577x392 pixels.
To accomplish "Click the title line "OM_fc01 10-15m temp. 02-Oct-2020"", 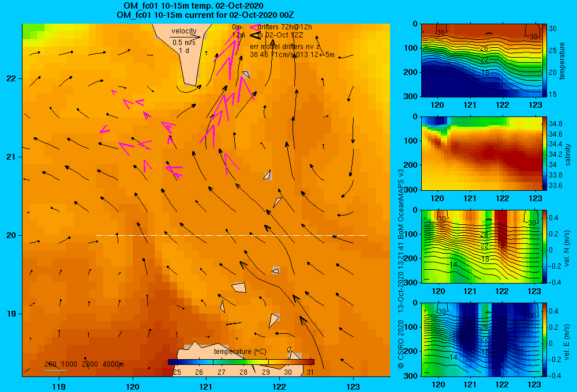I will tap(193, 6).
